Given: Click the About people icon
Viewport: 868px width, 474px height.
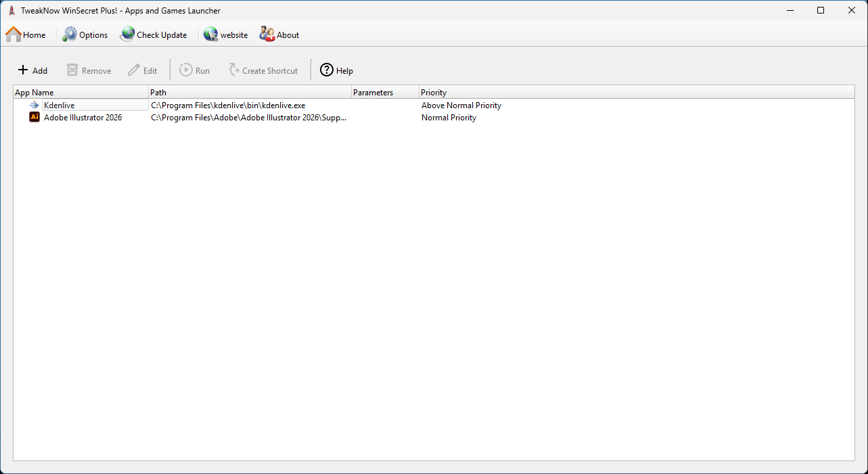Looking at the screenshot, I should (x=267, y=34).
